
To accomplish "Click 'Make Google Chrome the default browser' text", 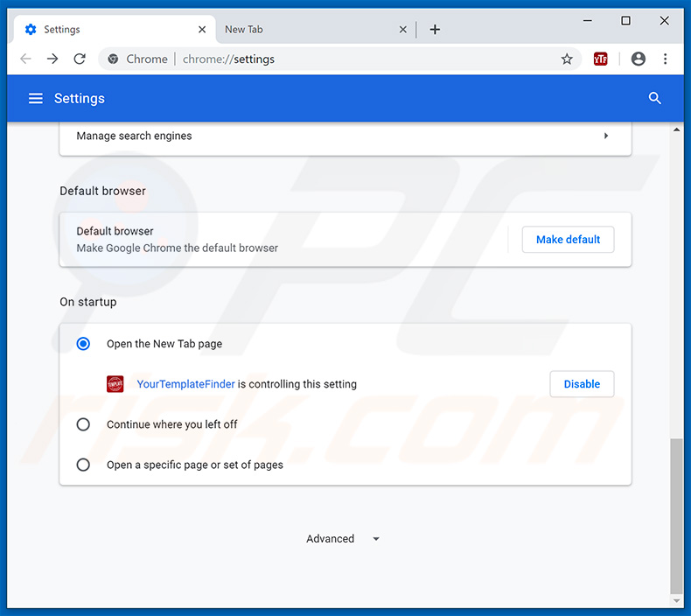I will pos(178,248).
